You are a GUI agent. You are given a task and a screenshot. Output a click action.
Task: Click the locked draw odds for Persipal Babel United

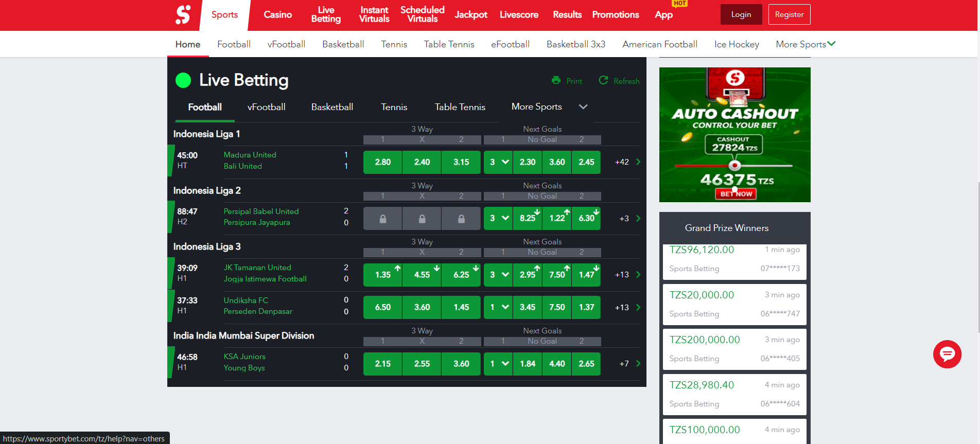pyautogui.click(x=422, y=219)
